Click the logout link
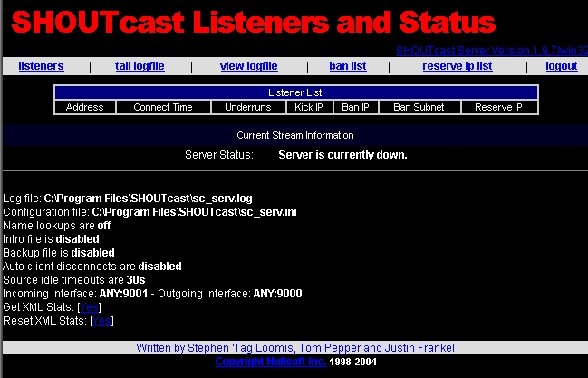Viewport: 588px width, 378px height. [562, 66]
